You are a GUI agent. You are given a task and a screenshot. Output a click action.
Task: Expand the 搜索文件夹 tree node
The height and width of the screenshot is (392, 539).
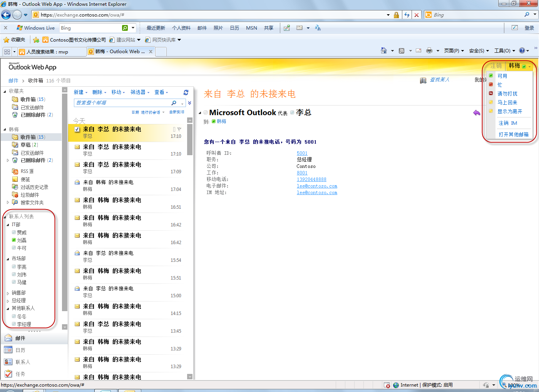[x=8, y=203]
